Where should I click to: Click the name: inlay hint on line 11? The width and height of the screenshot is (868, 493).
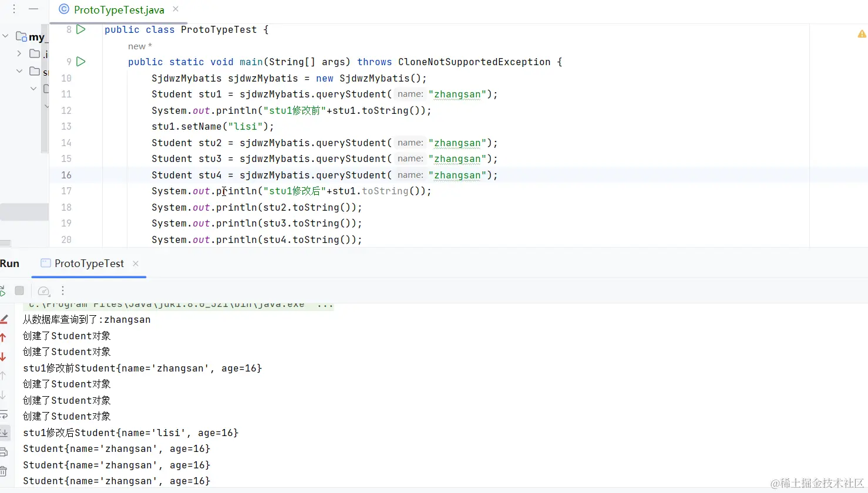[410, 94]
